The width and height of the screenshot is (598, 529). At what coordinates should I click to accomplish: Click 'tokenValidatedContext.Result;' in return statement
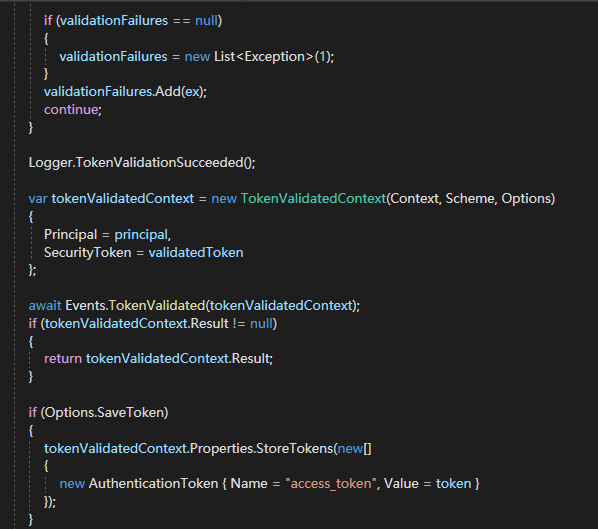(179, 359)
